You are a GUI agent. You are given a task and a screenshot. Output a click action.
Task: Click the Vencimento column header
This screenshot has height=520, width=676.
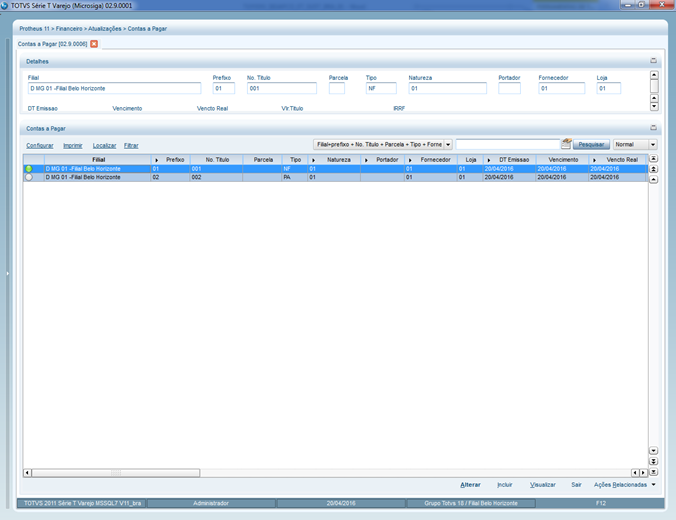tap(563, 160)
